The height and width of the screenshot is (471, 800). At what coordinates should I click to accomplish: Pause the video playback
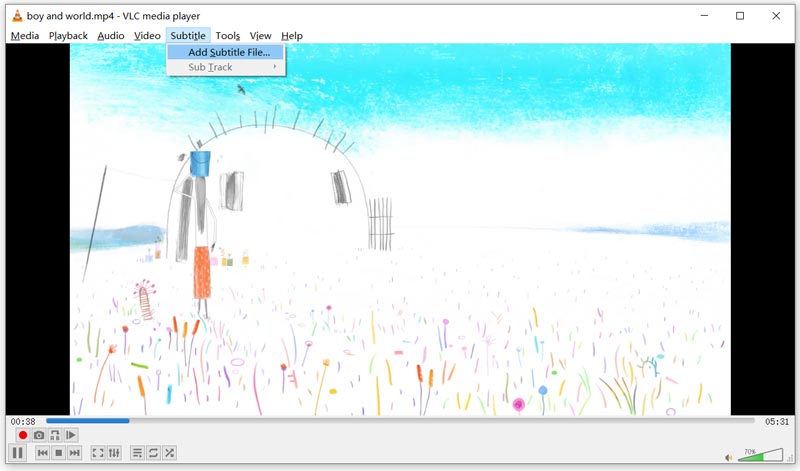[x=17, y=453]
